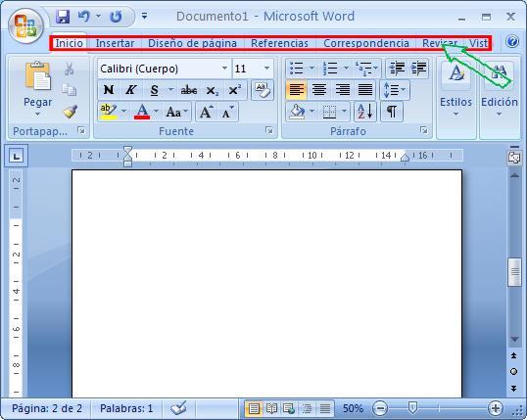Open underline style dropdown arrow
The height and width of the screenshot is (420, 527).
coord(170,90)
